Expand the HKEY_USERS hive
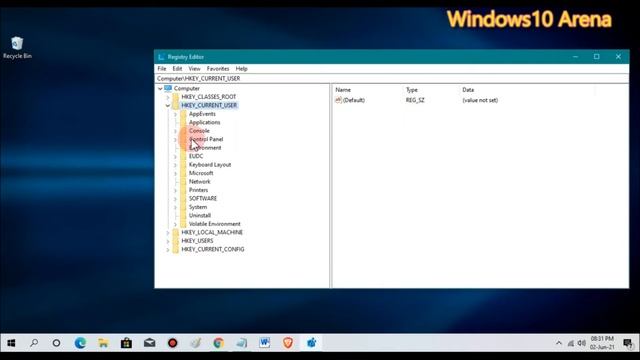 coord(168,241)
